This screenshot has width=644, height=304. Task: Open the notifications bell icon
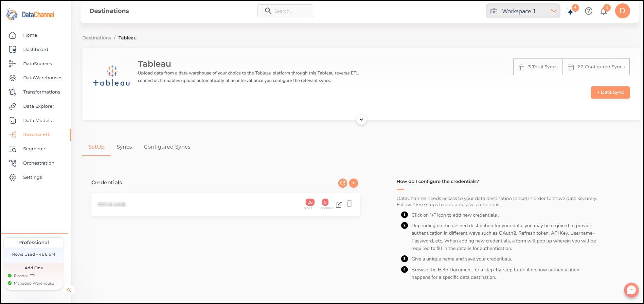click(x=604, y=11)
